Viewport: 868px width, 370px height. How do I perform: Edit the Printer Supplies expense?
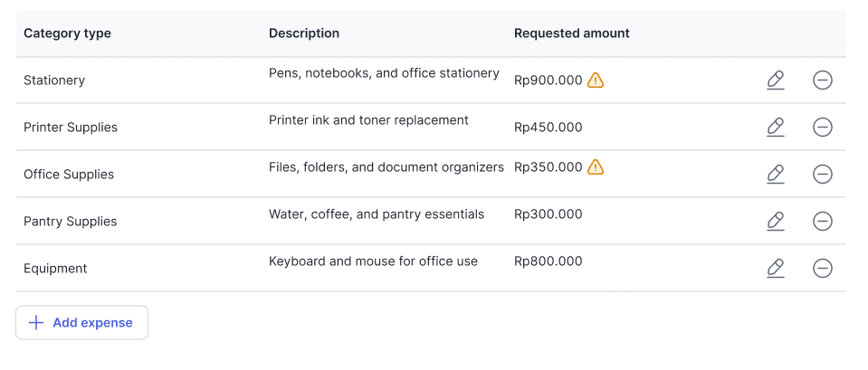click(775, 128)
